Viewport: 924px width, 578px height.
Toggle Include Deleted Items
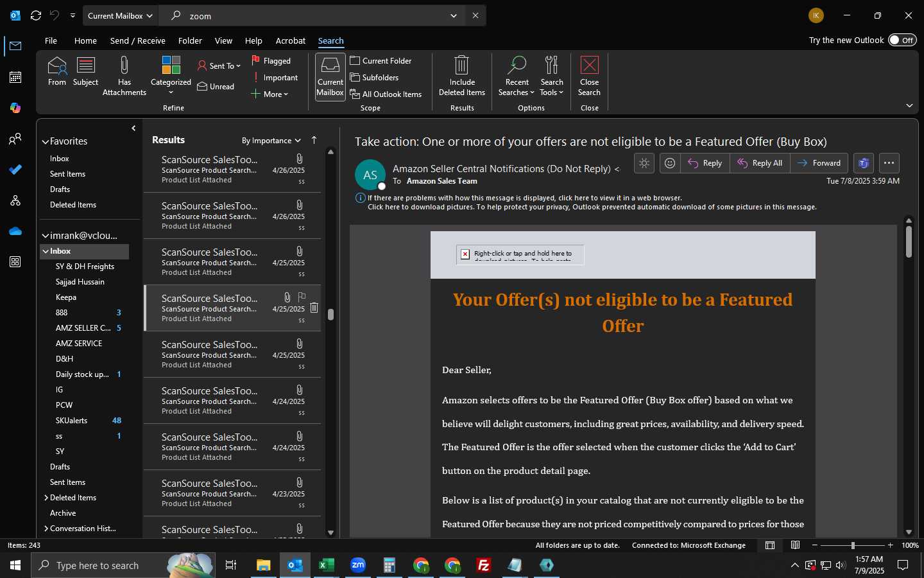[x=462, y=76]
